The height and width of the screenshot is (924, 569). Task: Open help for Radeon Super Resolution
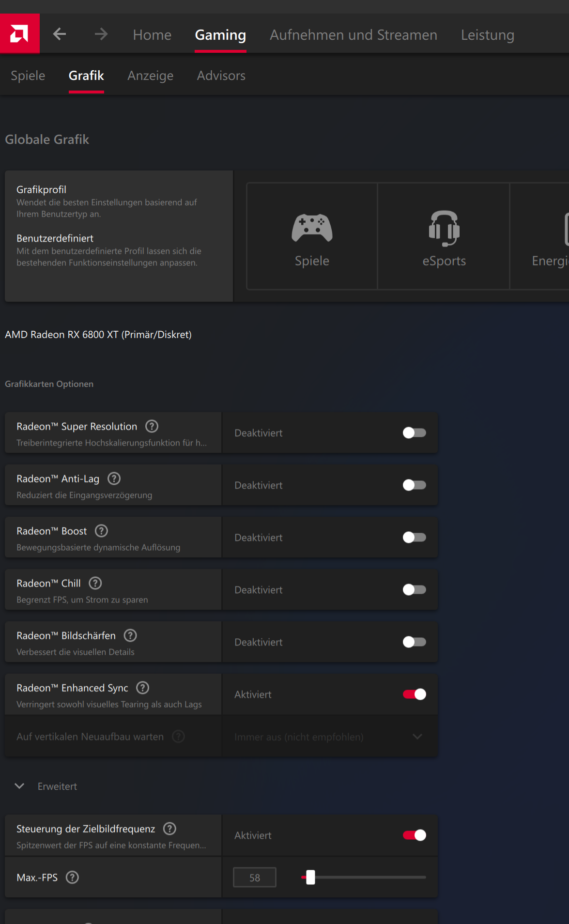(x=152, y=426)
